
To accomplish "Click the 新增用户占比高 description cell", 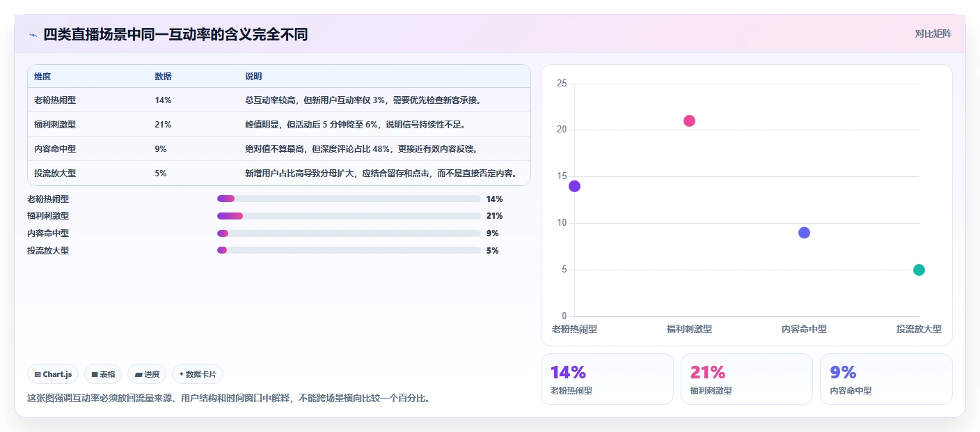I will pos(381,173).
